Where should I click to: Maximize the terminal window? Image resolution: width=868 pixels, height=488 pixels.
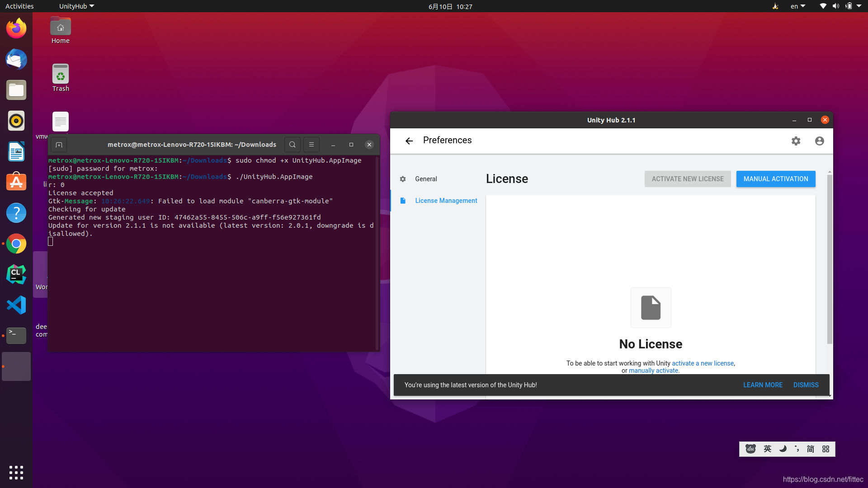(351, 145)
